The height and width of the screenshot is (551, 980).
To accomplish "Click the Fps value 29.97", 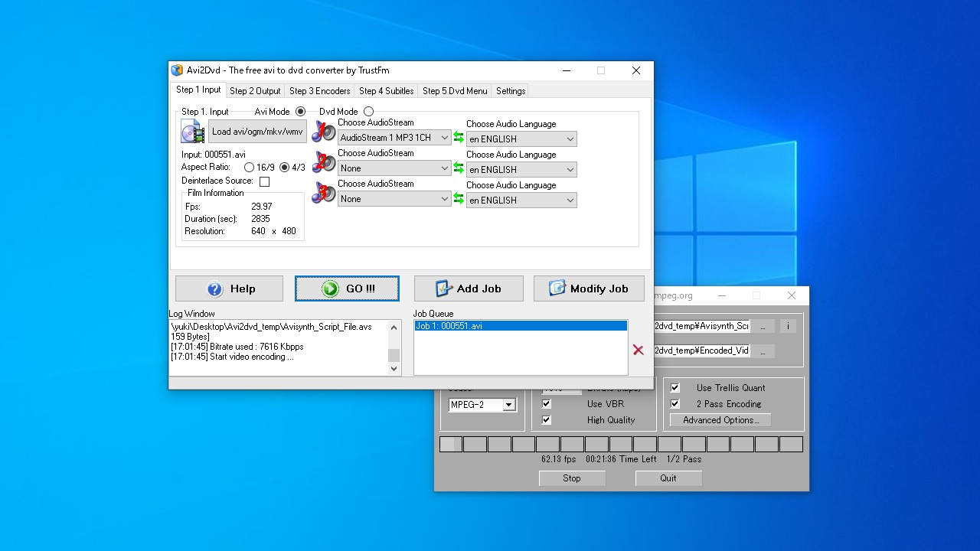I will pos(262,207).
